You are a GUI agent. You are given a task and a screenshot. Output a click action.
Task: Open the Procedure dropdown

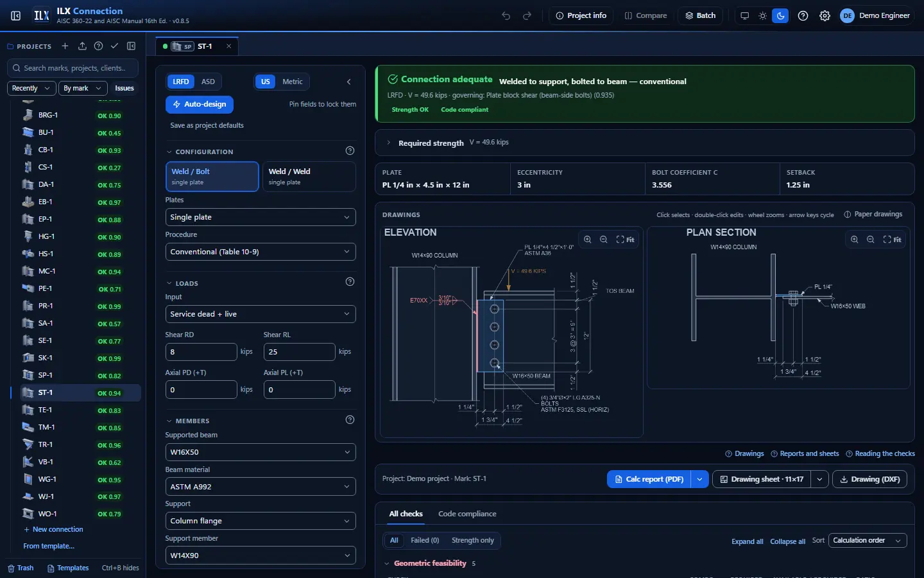261,252
